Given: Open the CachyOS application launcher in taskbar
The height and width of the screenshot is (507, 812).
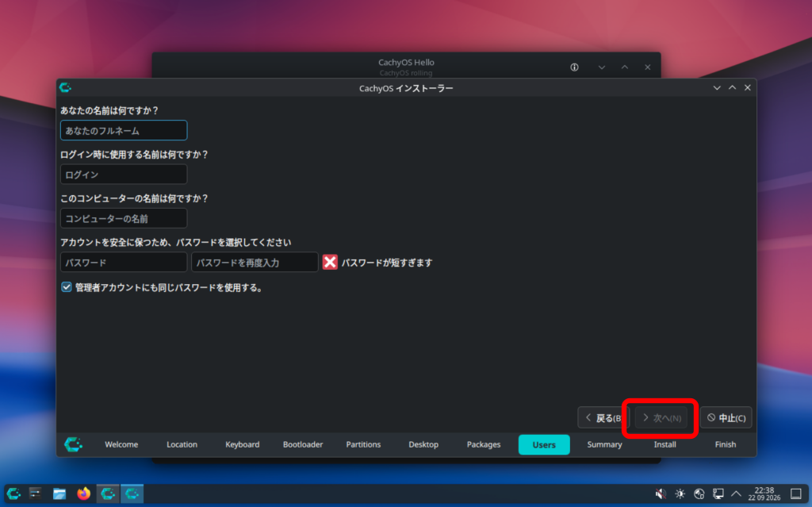Looking at the screenshot, I should pos(13,494).
